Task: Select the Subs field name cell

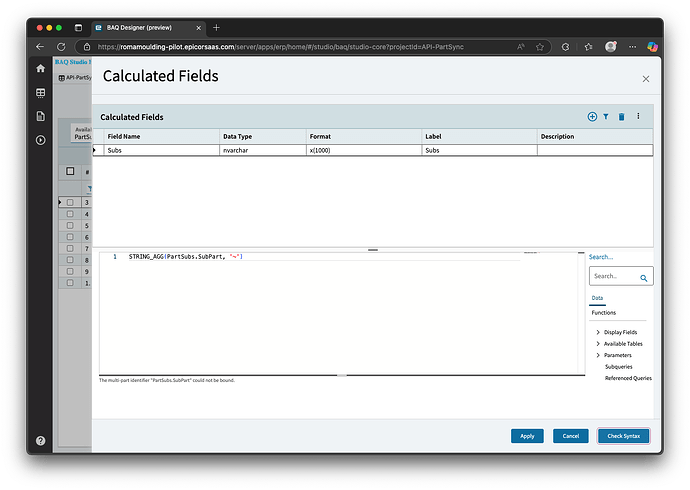Action: coord(161,150)
